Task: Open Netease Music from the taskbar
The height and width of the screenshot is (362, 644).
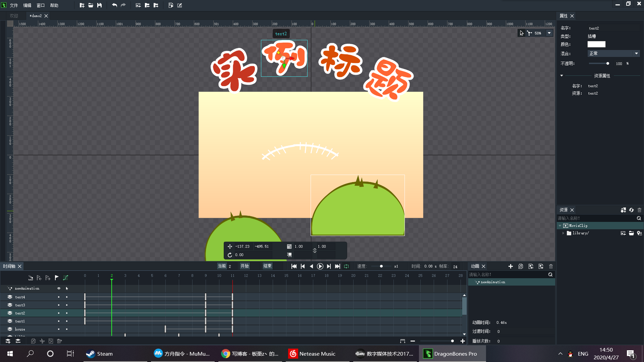Action: [x=312, y=354]
